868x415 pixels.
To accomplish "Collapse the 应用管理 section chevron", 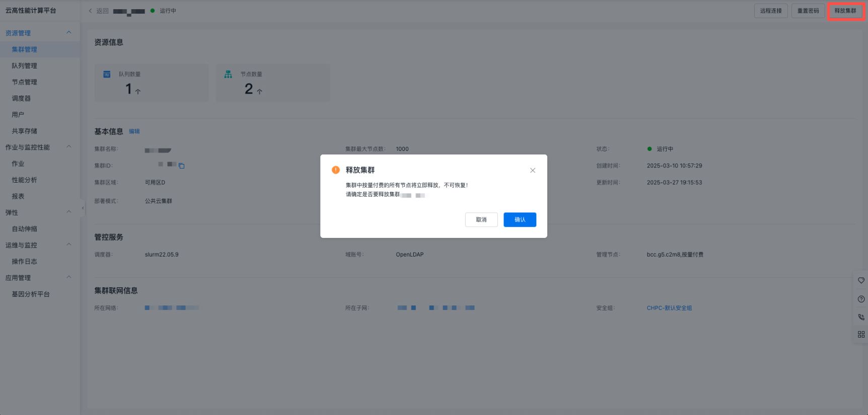I will click(69, 277).
